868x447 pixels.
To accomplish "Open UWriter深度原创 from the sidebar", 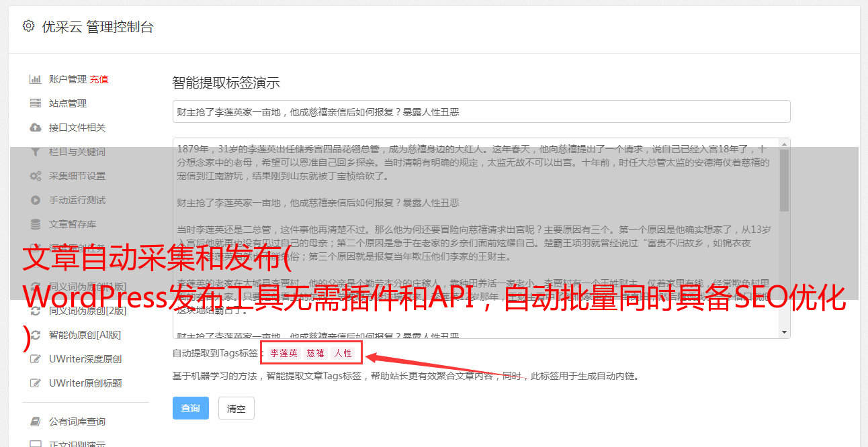I will pos(85,359).
